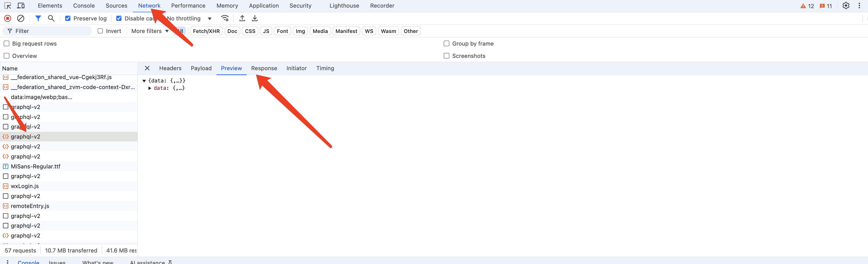Viewport: 868px width, 264px height.
Task: Filter by CSS requests
Action: (x=250, y=31)
